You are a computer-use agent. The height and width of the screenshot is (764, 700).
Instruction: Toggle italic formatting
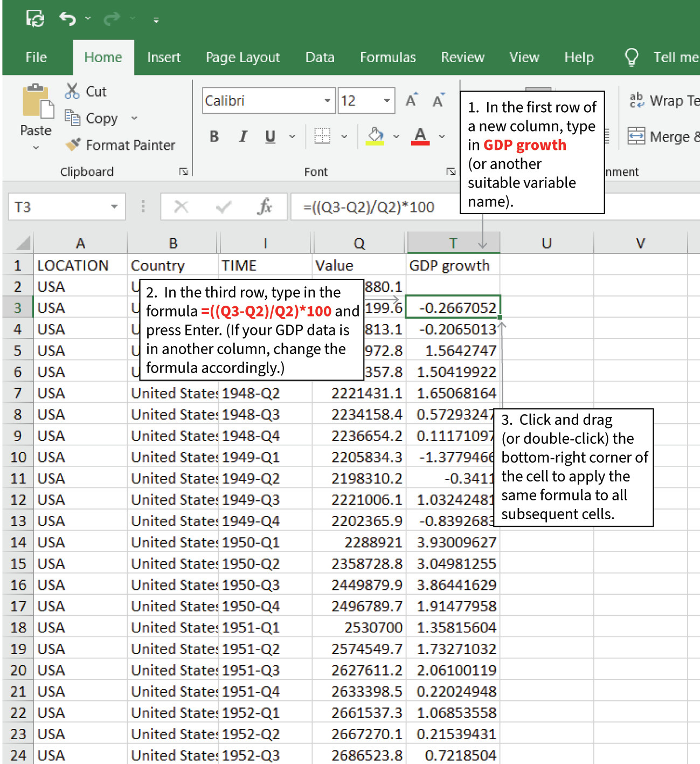(242, 136)
